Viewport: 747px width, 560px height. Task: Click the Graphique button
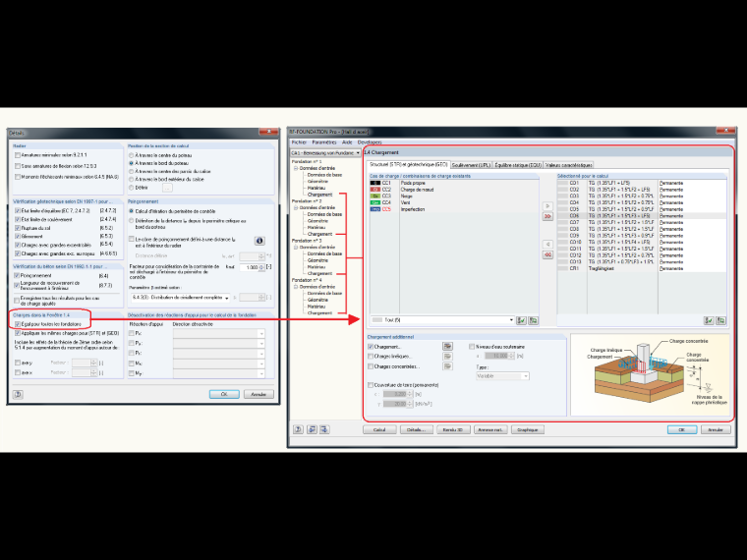[528, 429]
